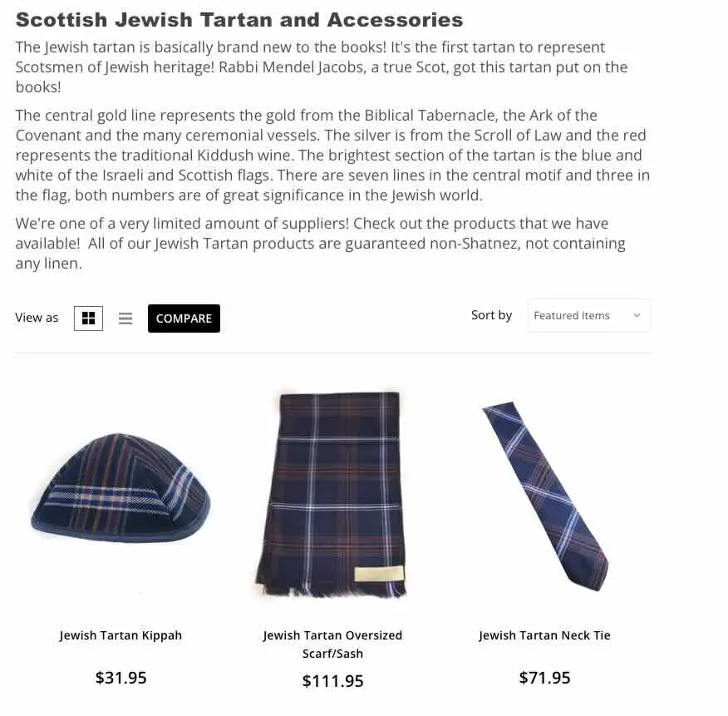Follow the Jewish Tartan Oversized Scarf/Sash link
The image size is (728, 716).
coord(332,644)
